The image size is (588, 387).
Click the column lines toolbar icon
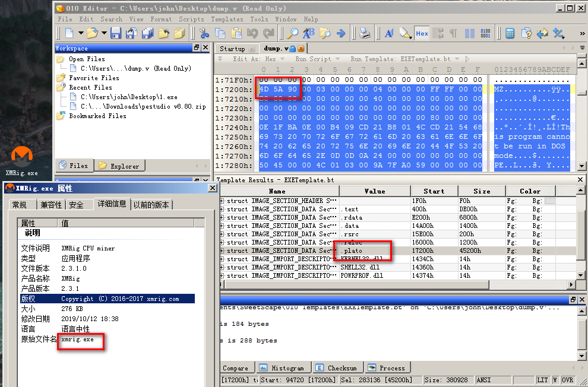[x=469, y=33]
